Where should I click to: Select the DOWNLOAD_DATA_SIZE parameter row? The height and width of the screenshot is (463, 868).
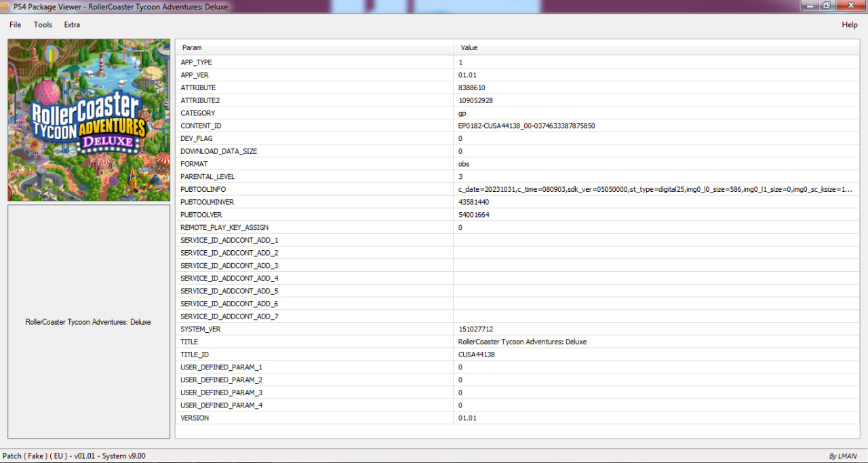coord(518,151)
